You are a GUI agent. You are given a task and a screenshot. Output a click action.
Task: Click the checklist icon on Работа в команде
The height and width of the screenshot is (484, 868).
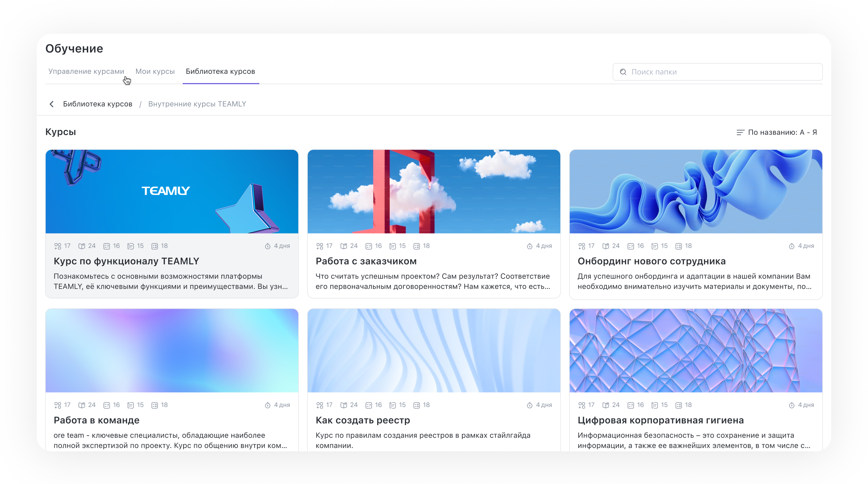click(x=155, y=405)
